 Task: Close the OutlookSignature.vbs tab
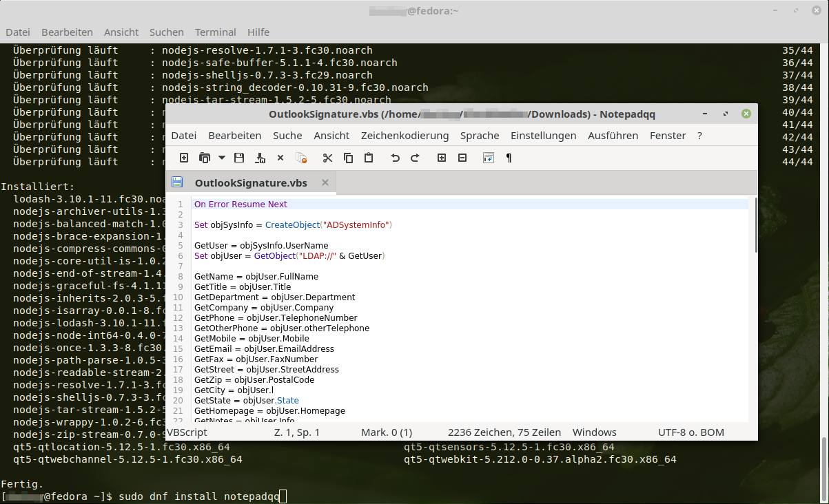pyautogui.click(x=325, y=182)
